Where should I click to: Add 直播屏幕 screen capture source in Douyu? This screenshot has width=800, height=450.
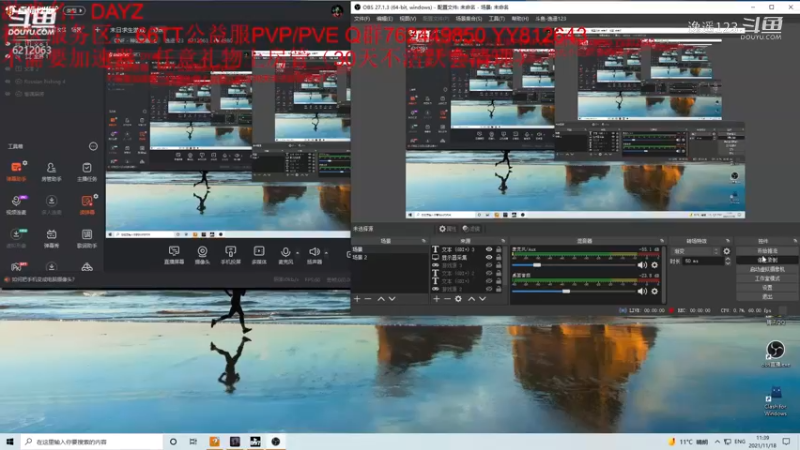pyautogui.click(x=174, y=255)
